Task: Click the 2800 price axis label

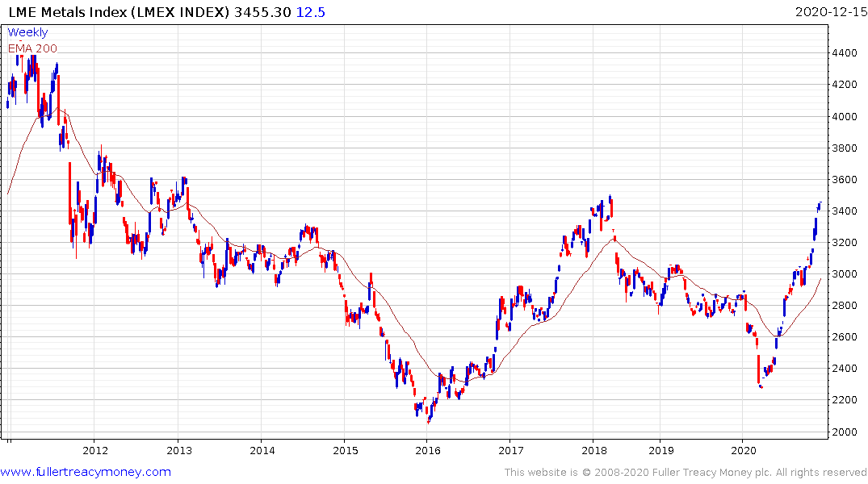Action: [x=845, y=306]
